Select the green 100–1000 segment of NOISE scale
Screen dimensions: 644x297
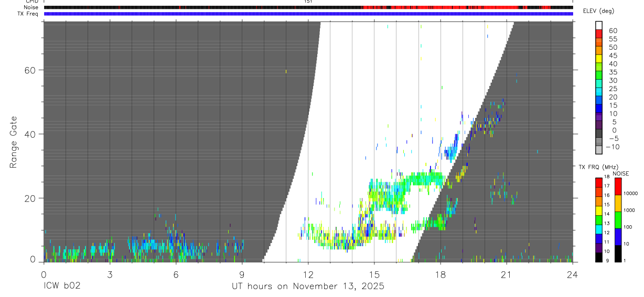tap(618, 220)
